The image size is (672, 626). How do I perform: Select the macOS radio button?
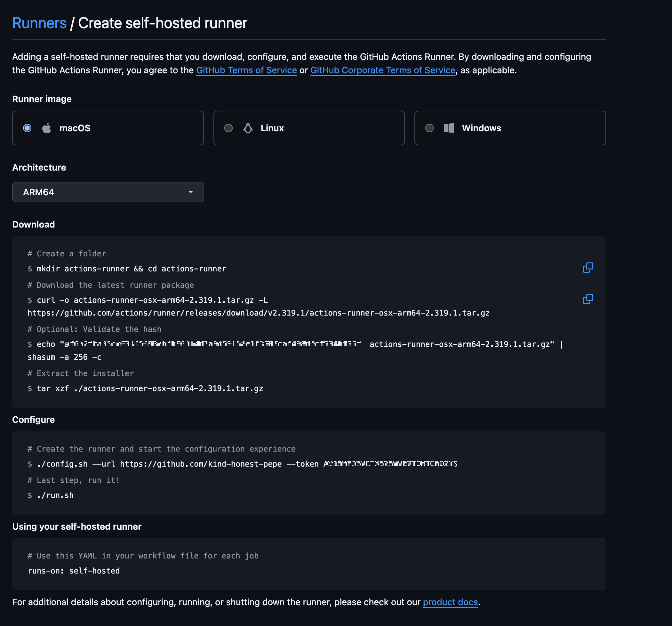coord(27,128)
